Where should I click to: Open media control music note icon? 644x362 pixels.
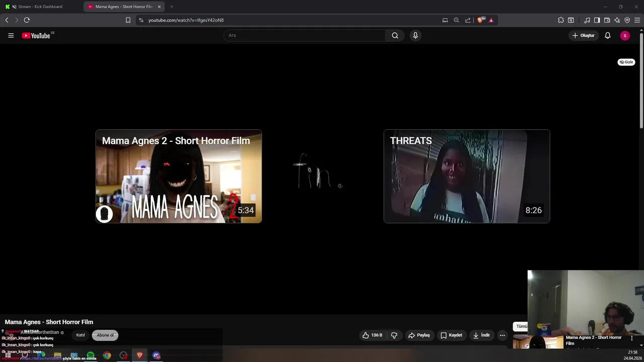(x=587, y=20)
